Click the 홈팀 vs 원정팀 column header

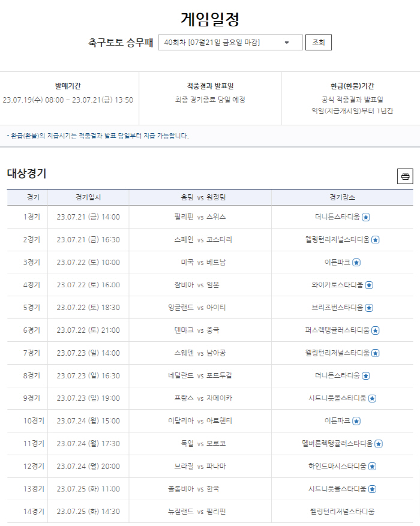[x=203, y=197]
